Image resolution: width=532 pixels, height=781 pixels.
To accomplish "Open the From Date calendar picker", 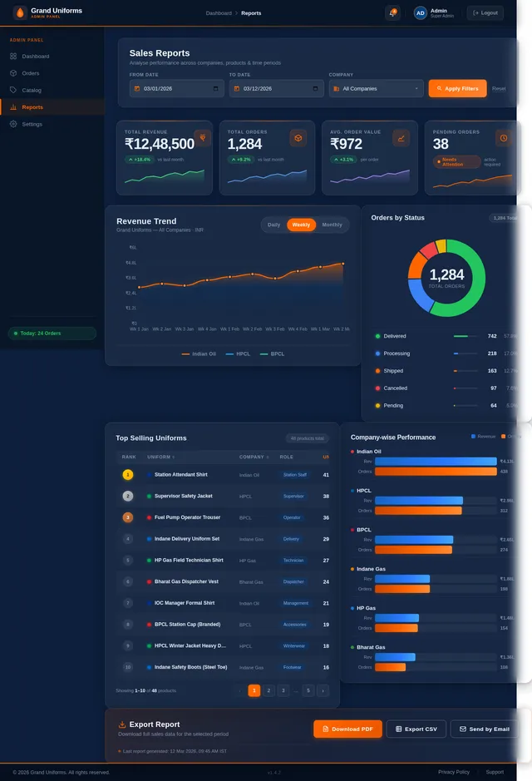I will point(217,88).
